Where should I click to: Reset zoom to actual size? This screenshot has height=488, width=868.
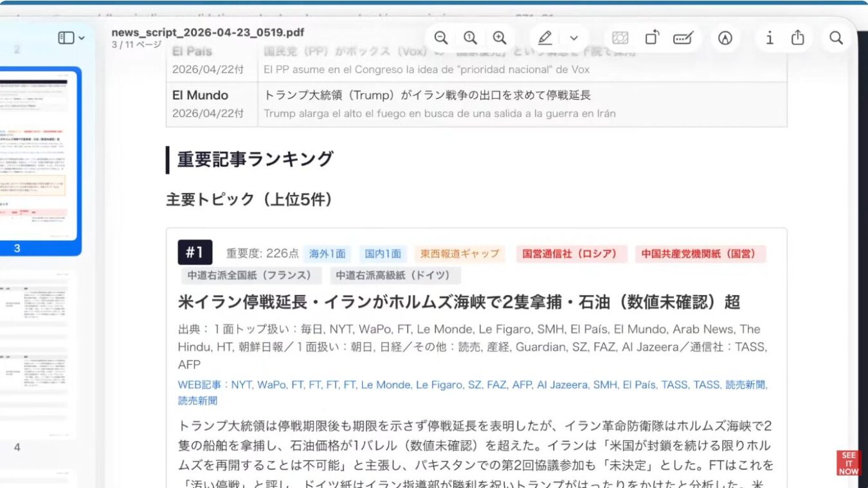(470, 37)
